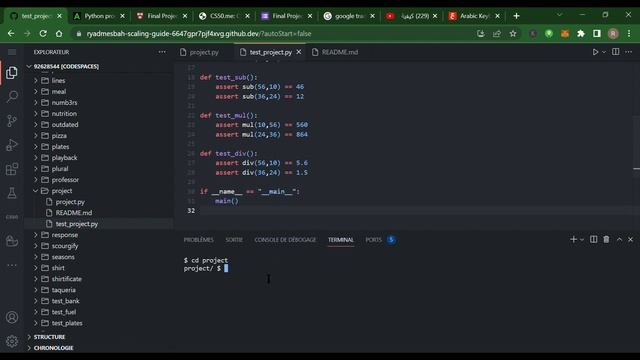Run the Python file with play button
Image resolution: width=640 pixels, height=360 pixels.
point(595,52)
